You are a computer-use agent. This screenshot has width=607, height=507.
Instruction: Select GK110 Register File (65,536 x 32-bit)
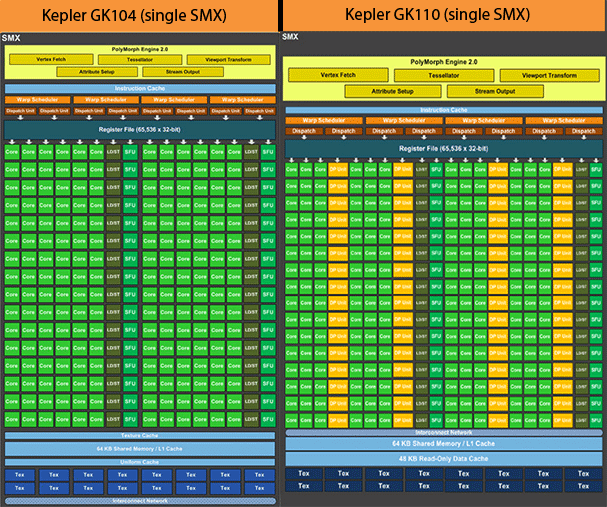[x=444, y=149]
